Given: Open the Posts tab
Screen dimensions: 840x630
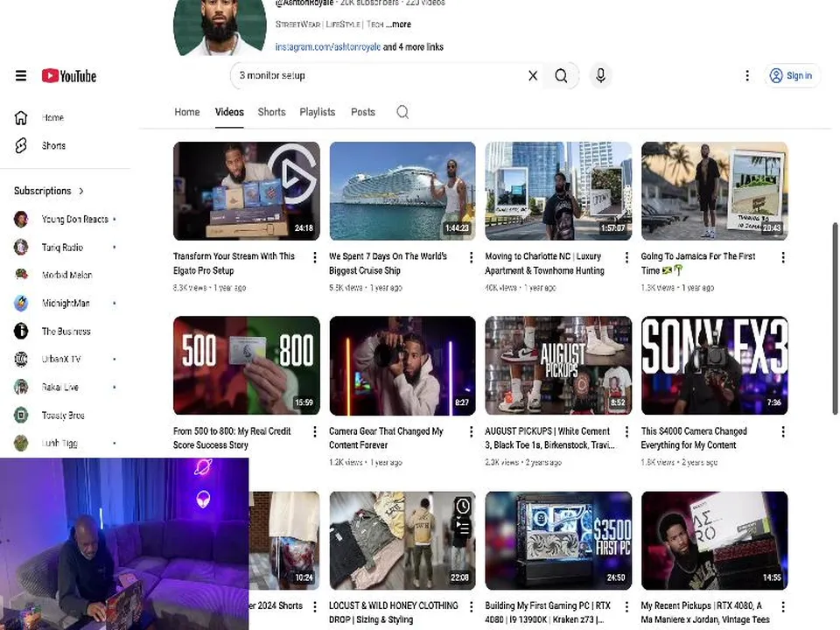Looking at the screenshot, I should [x=362, y=112].
